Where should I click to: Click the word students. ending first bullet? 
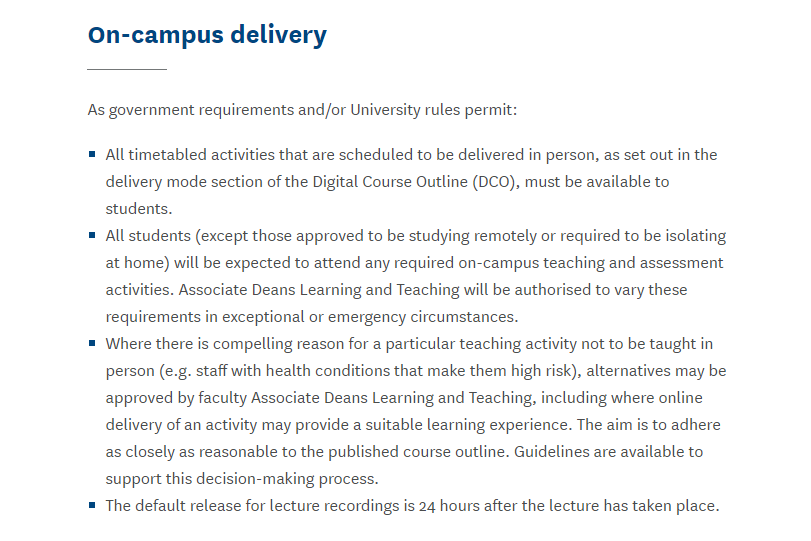[x=139, y=209]
